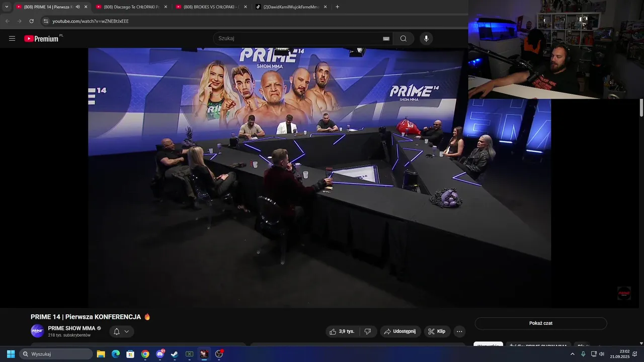Click the page vertical scrollbar thumb
The width and height of the screenshot is (644, 362).
click(641, 108)
